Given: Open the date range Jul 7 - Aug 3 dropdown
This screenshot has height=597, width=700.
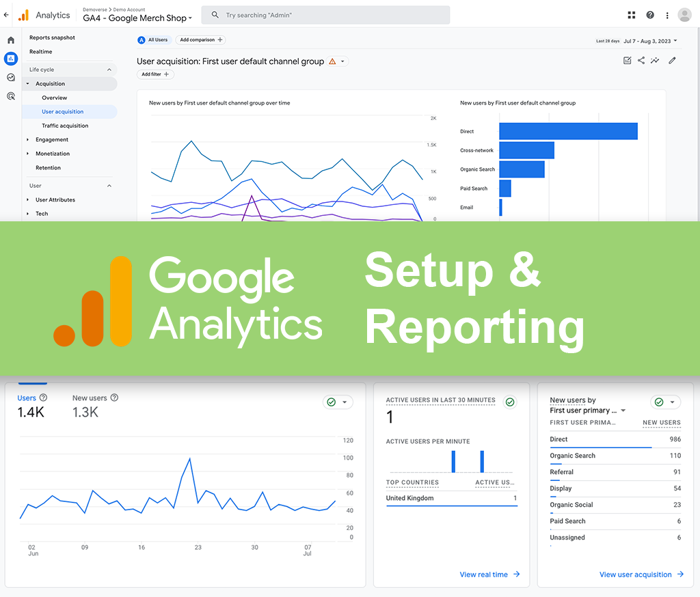Looking at the screenshot, I should click(650, 41).
